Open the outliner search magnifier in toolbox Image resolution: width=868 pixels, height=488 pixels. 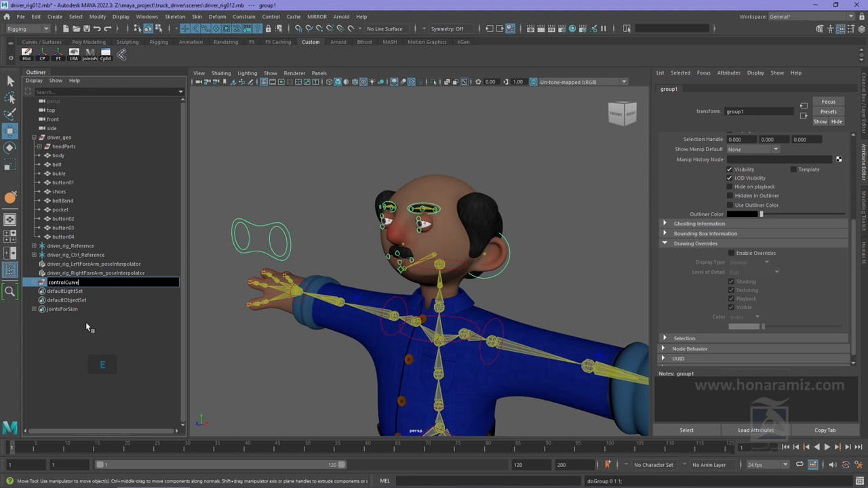point(10,292)
